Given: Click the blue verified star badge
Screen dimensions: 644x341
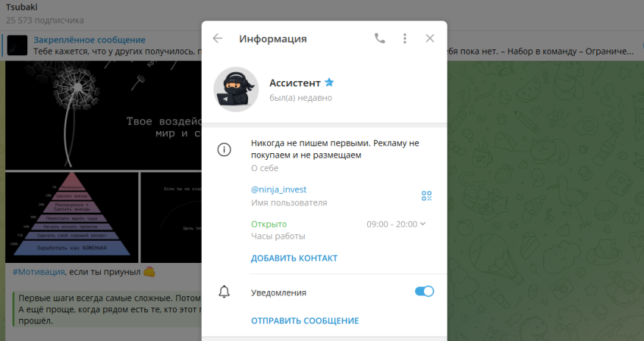Looking at the screenshot, I should pyautogui.click(x=329, y=83).
